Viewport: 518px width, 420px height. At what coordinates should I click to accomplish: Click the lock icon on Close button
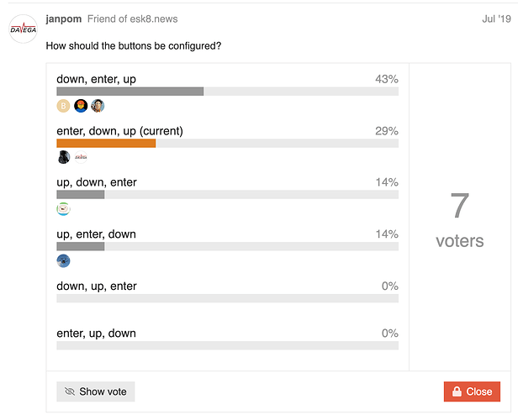click(x=457, y=391)
